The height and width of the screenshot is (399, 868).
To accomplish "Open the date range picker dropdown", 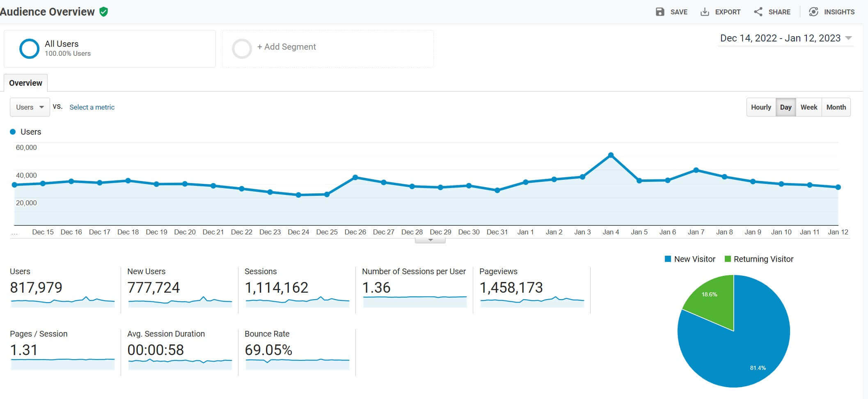I will coord(785,38).
